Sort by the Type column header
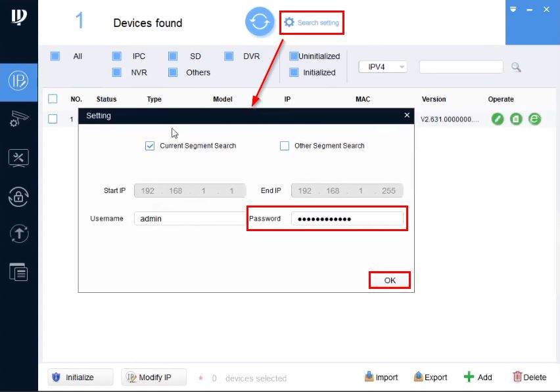This screenshot has height=392, width=560. (154, 99)
